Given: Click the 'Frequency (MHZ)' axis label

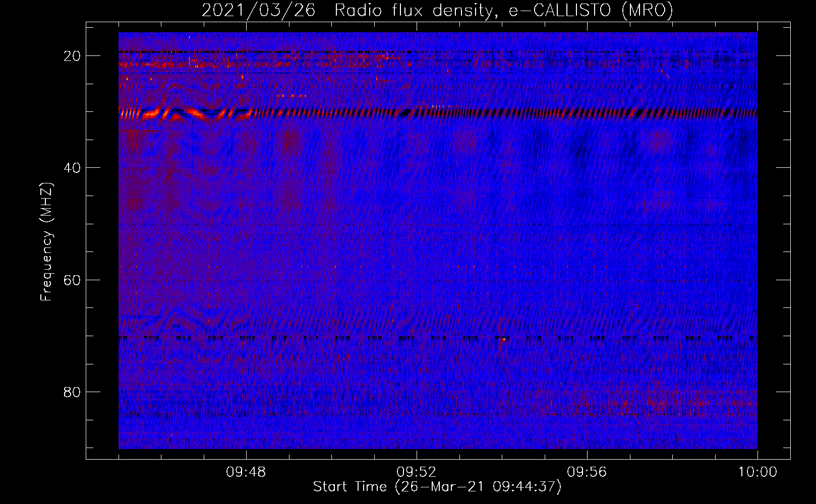Looking at the screenshot, I should pos(46,242).
